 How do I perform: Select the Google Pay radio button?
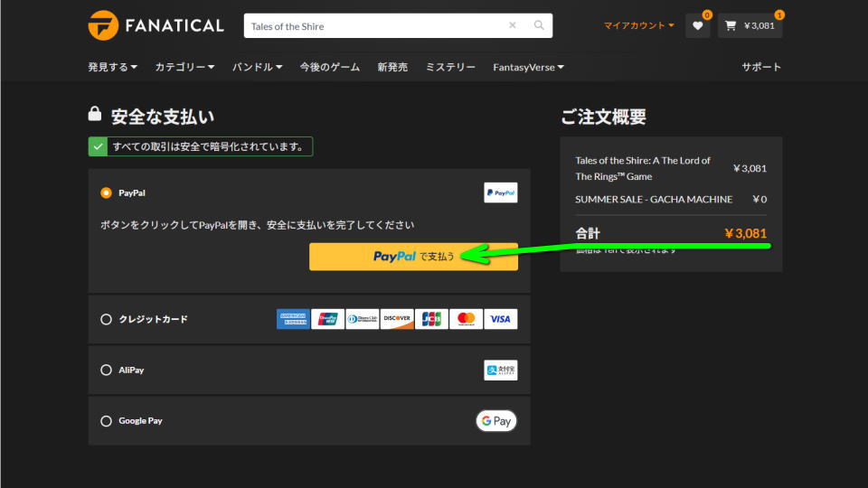[106, 421]
